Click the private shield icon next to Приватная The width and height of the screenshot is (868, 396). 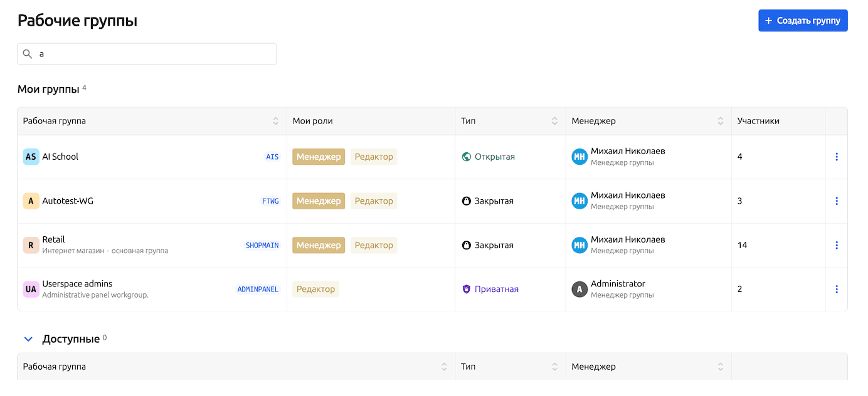[x=466, y=289]
